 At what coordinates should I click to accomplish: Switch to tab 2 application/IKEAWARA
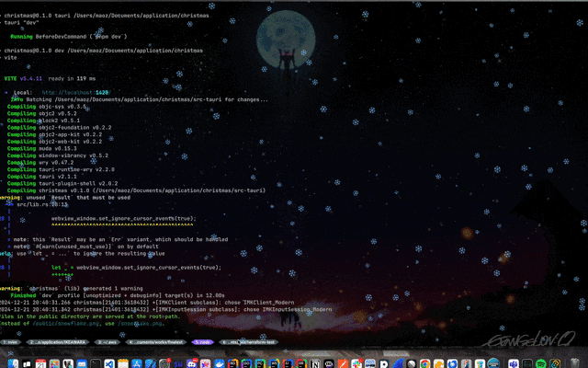coord(58,342)
